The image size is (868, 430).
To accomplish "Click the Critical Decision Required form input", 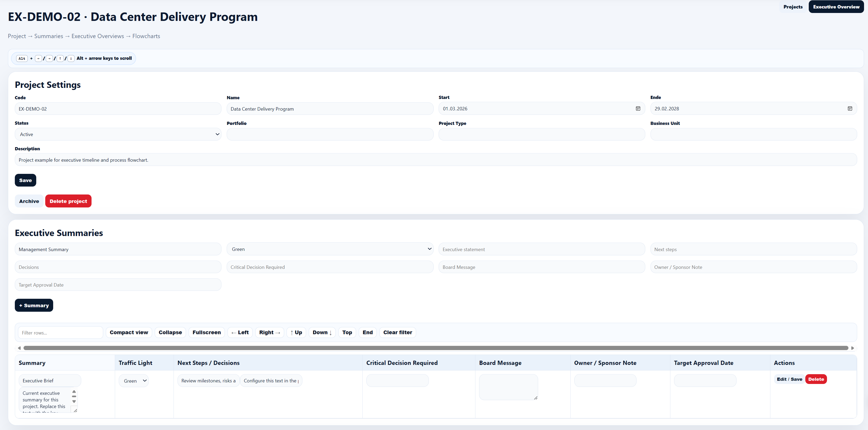I will pos(330,267).
